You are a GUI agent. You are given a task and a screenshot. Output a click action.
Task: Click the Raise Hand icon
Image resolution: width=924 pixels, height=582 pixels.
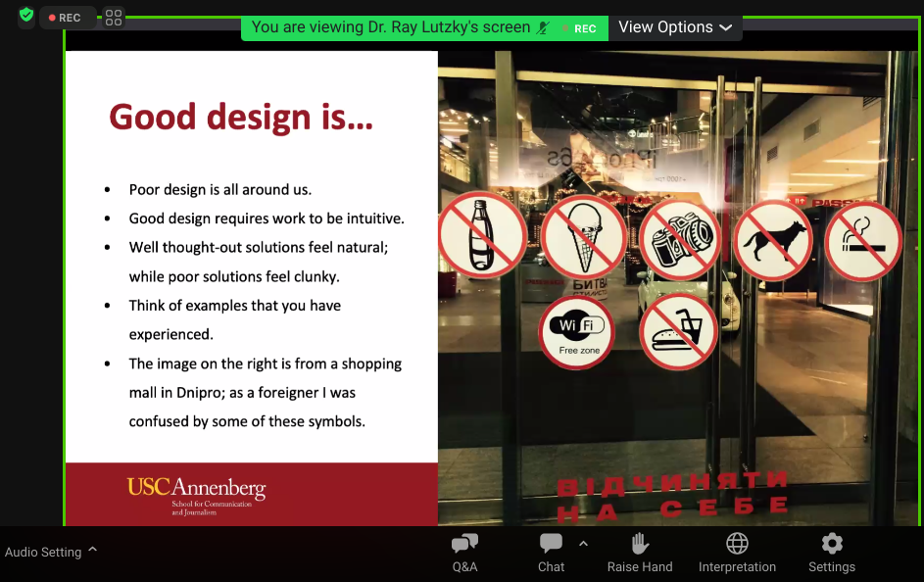(x=640, y=545)
